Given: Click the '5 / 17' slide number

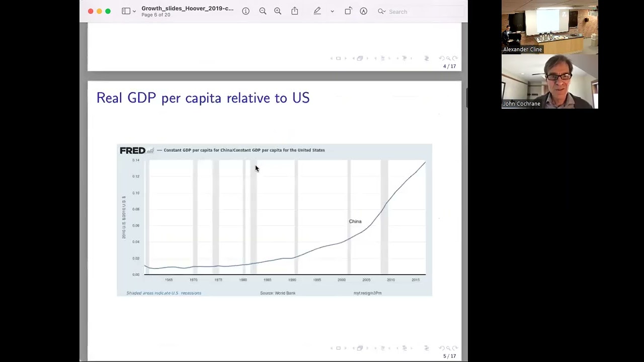Looking at the screenshot, I should pyautogui.click(x=449, y=356).
